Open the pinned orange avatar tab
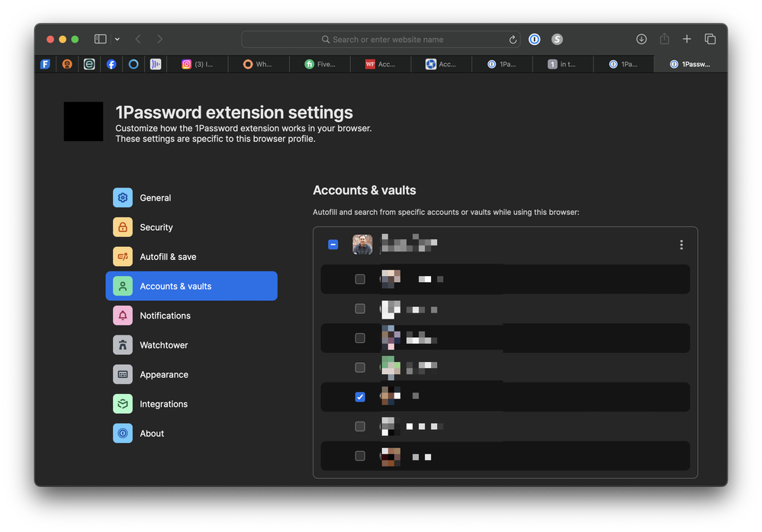 click(67, 64)
